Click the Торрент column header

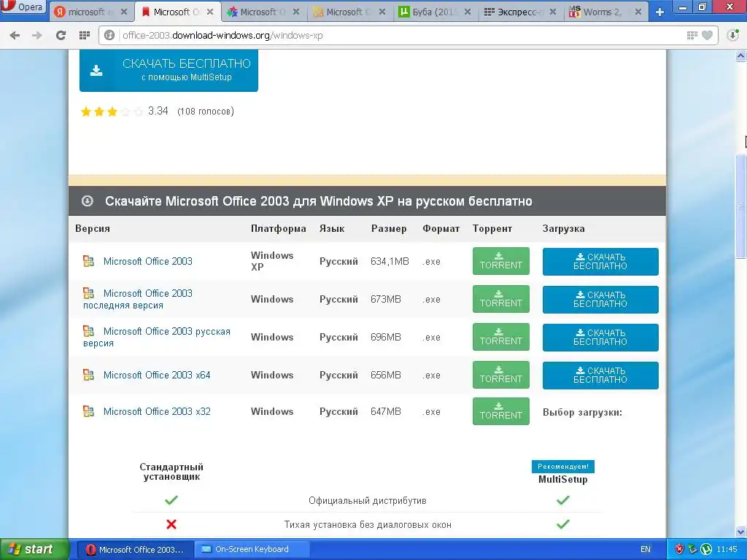coord(492,228)
